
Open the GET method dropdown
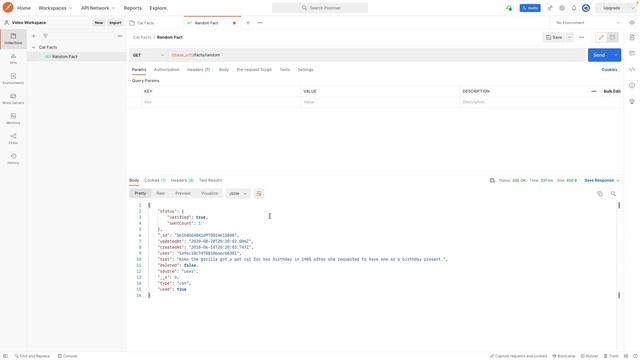click(149, 55)
